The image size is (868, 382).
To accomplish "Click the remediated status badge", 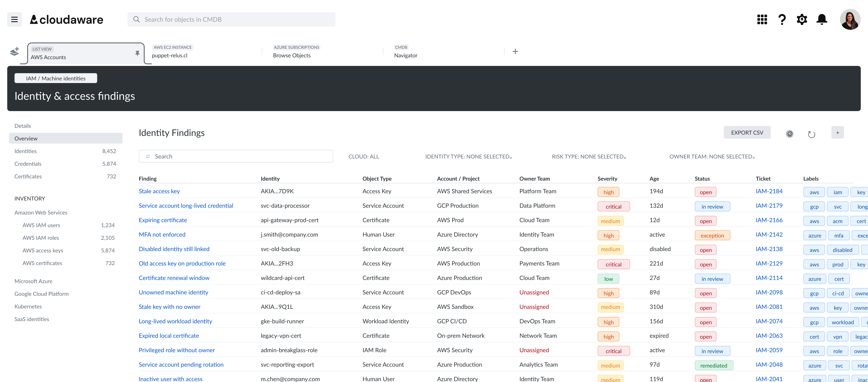I will click(x=714, y=365).
